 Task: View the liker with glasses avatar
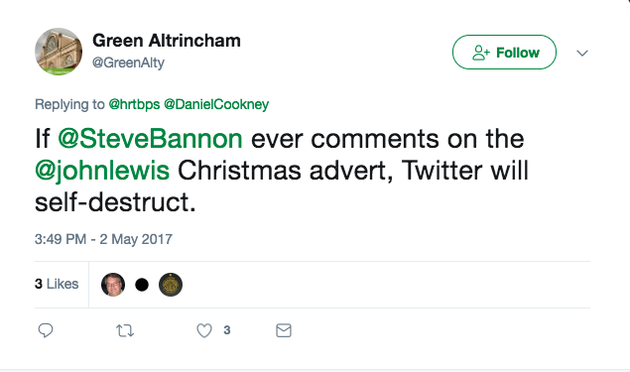113,284
